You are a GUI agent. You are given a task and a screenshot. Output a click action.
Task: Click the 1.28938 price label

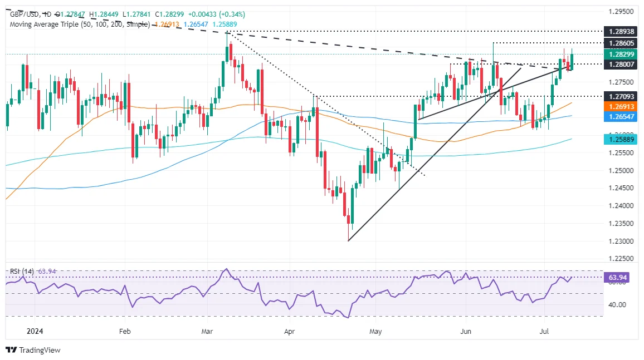tap(621, 31)
